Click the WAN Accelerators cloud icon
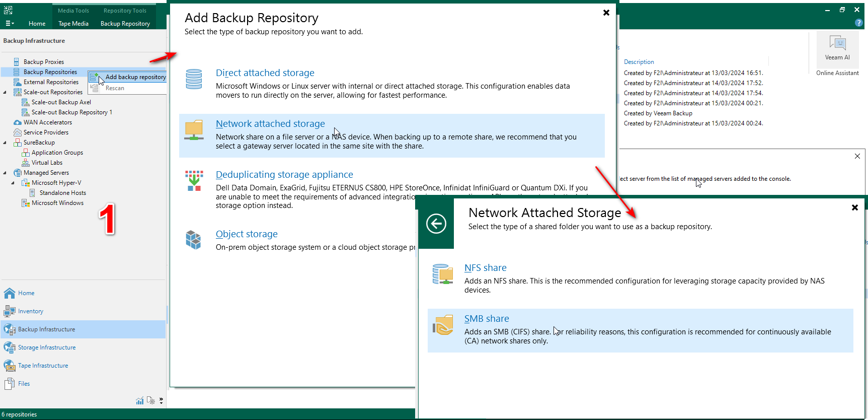The width and height of the screenshot is (868, 420). [17, 122]
